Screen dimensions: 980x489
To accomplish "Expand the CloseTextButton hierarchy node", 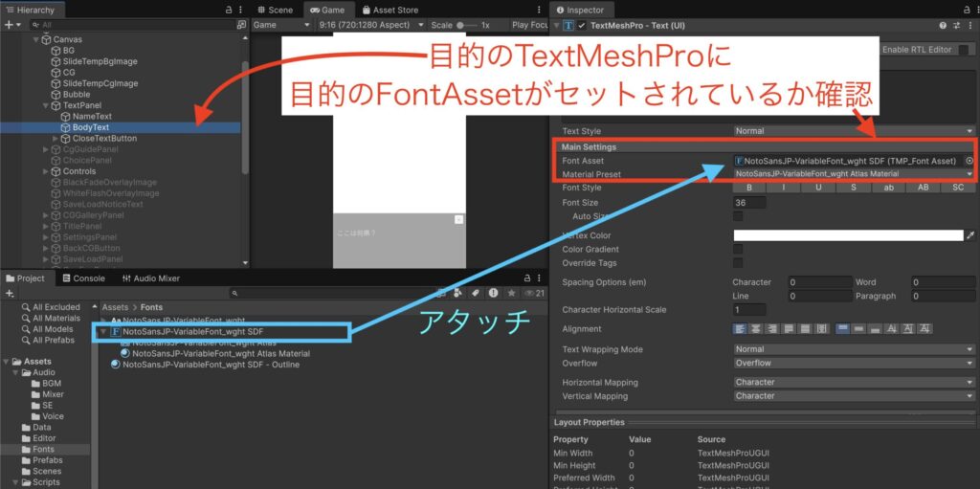I will pos(56,138).
